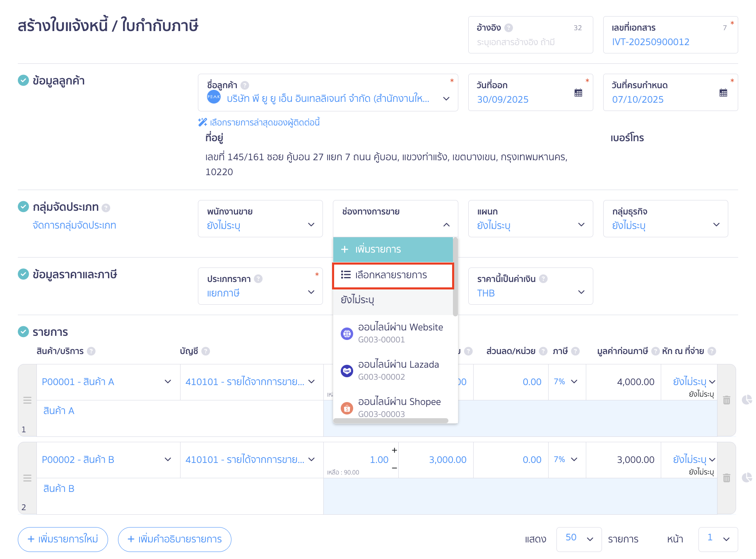Toggle checkmark beside รายการ section
The height and width of the screenshot is (559, 756).
(x=23, y=332)
